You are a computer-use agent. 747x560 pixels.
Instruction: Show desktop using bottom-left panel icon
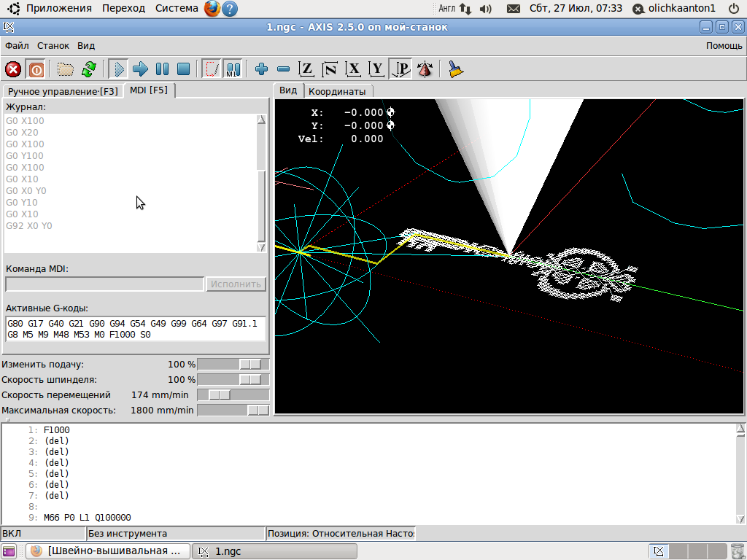click(9, 551)
